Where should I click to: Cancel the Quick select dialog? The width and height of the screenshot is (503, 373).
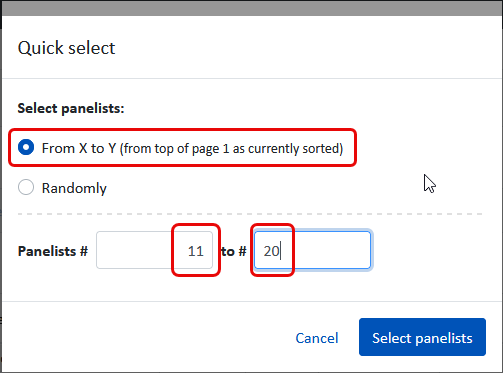(x=317, y=338)
